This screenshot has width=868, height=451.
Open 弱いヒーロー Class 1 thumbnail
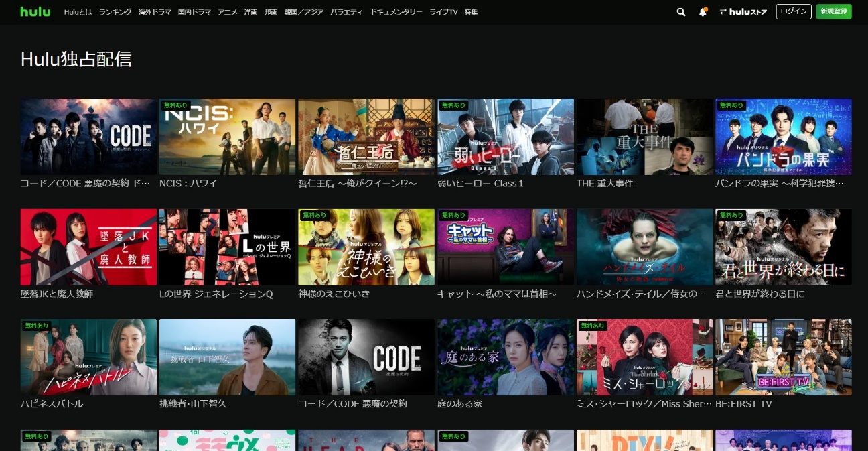(506, 137)
